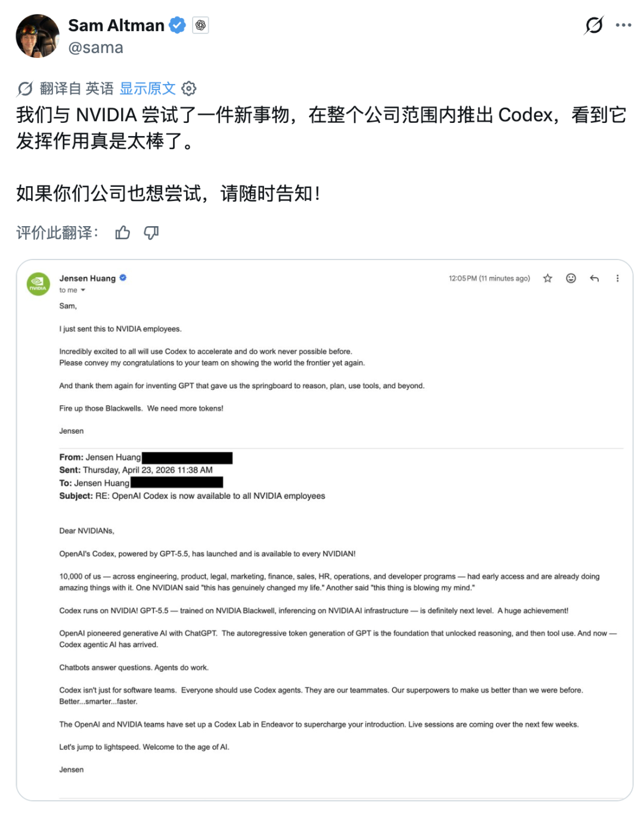This screenshot has height=815, width=644.
Task: Click the NVIDIA sender avatar in email
Action: (x=38, y=284)
